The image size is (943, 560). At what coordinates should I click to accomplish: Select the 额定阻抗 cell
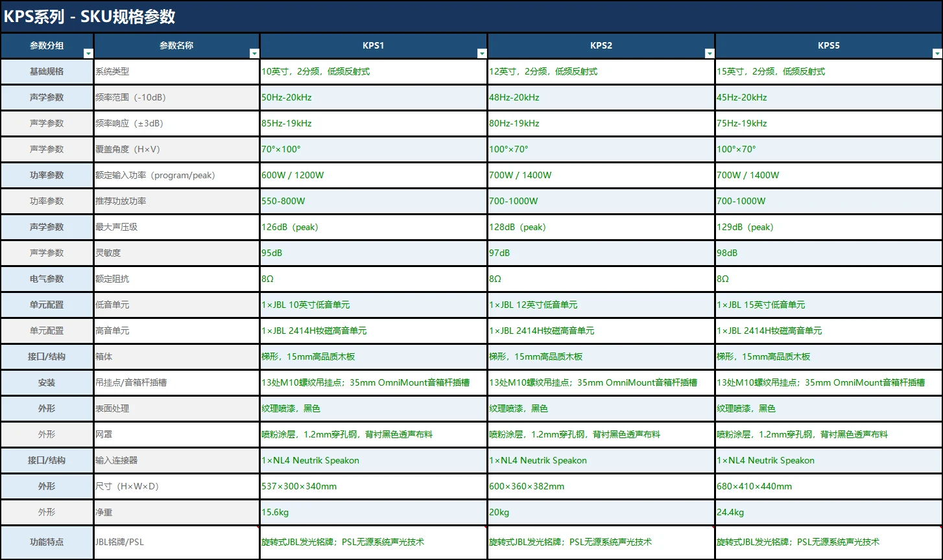click(x=177, y=279)
